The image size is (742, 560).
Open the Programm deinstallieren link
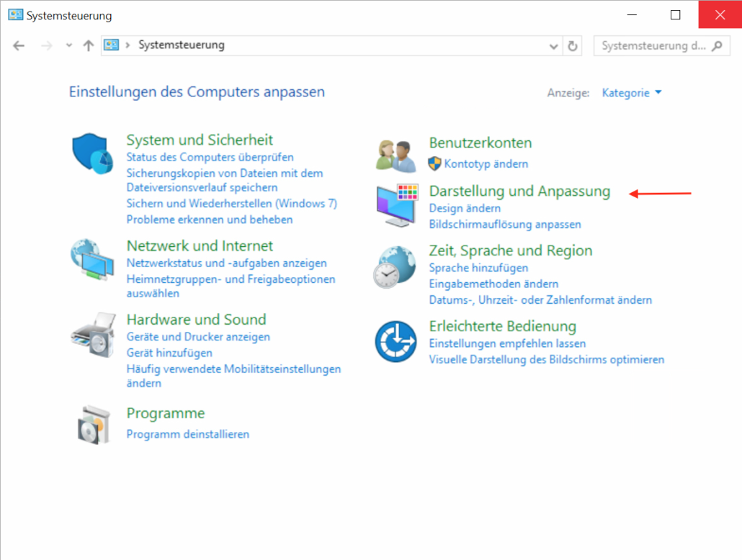click(187, 434)
